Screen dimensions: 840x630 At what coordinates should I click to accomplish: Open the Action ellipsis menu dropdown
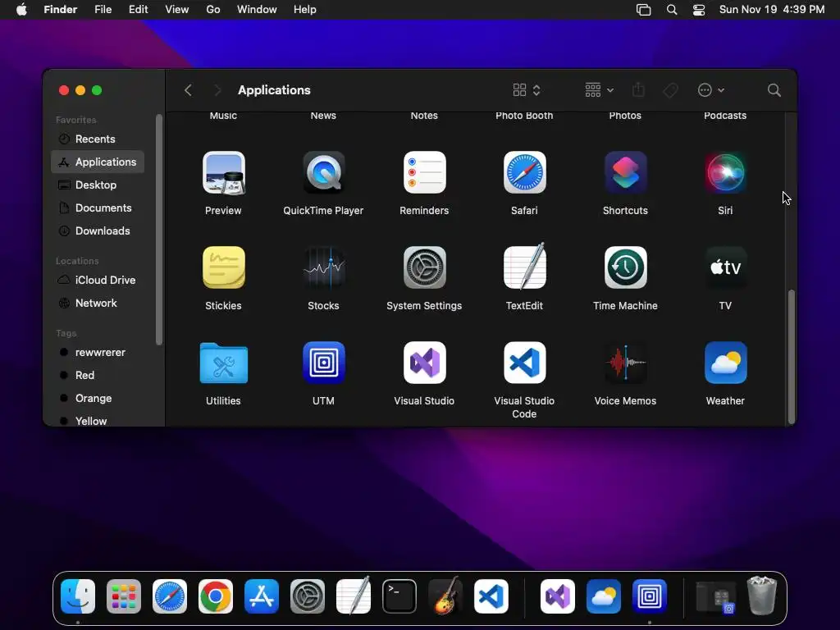point(711,90)
